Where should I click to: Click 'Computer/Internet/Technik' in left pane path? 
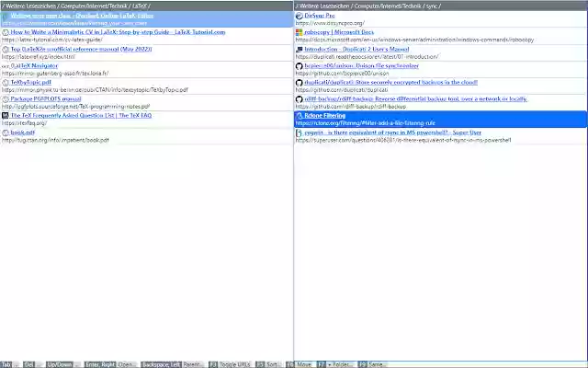click(x=94, y=6)
